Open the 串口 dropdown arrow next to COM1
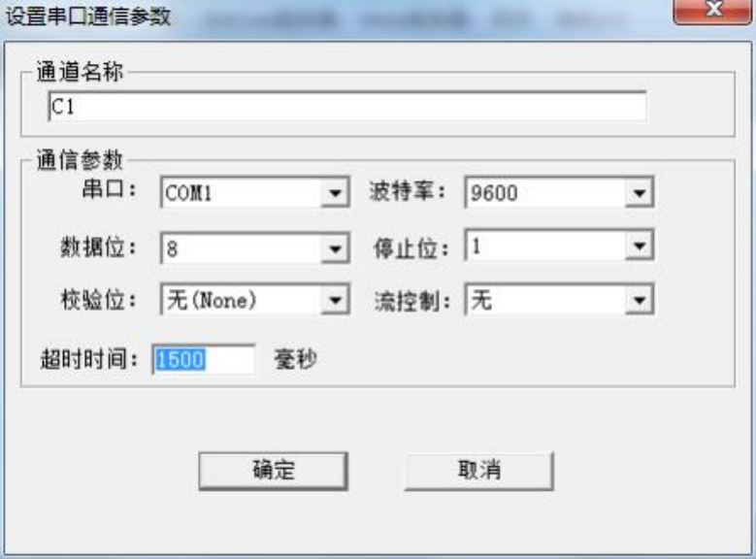Screen dimensions: 756x559 click(x=336, y=193)
